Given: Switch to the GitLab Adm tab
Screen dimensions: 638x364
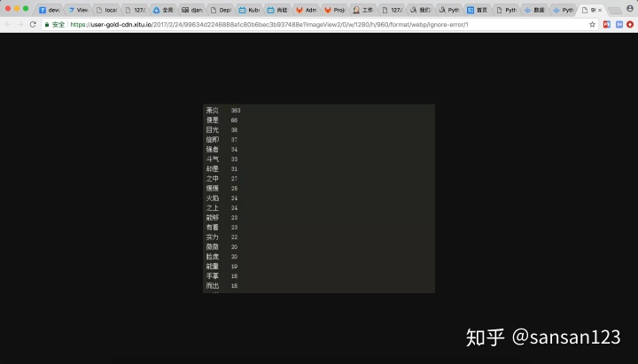Looking at the screenshot, I should point(307,10).
